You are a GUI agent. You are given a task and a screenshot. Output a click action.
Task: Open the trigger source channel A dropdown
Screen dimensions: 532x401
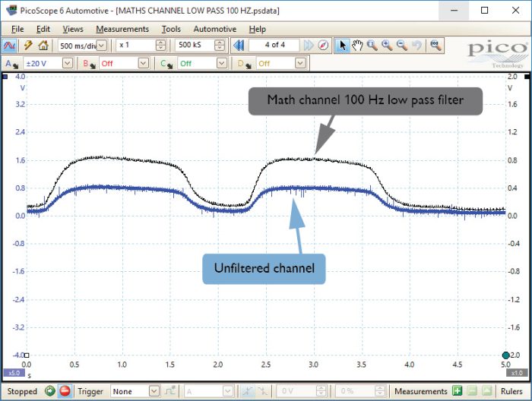[228, 391]
